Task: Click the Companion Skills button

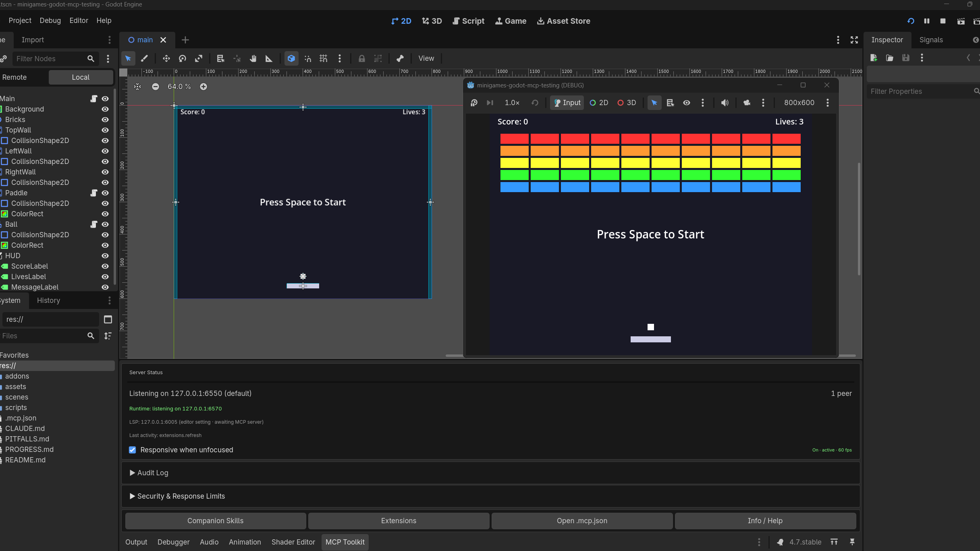Action: [x=216, y=521]
